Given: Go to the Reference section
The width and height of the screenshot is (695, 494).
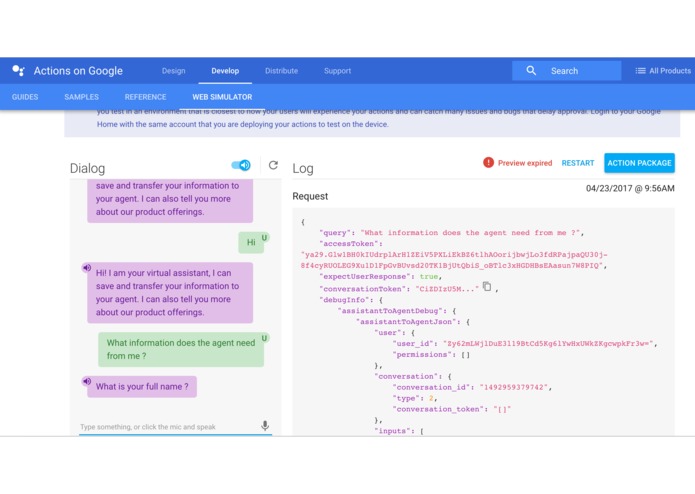Looking at the screenshot, I should 145,97.
